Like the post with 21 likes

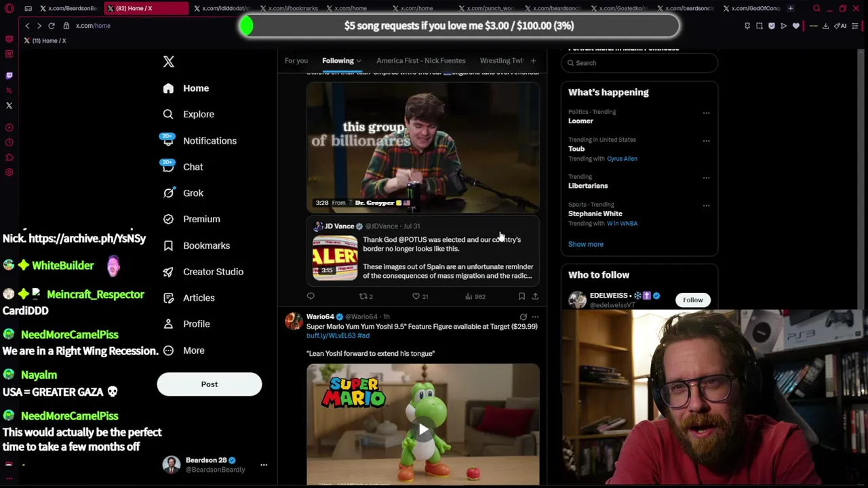point(420,296)
